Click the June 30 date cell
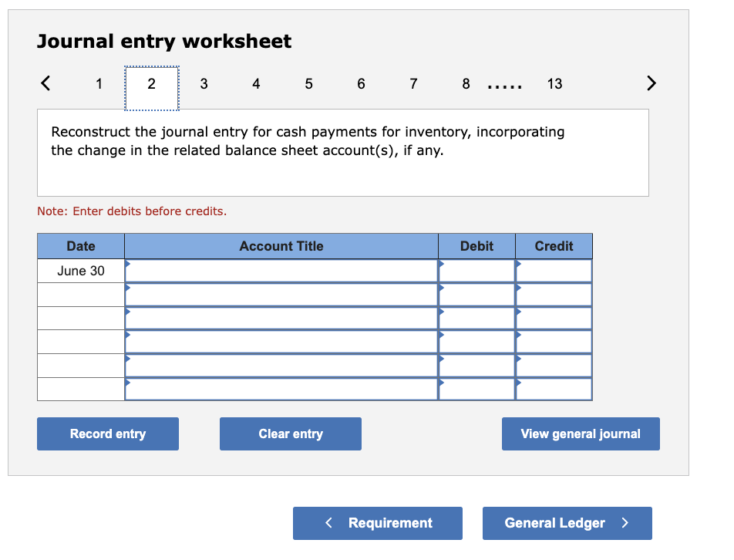 coord(81,271)
